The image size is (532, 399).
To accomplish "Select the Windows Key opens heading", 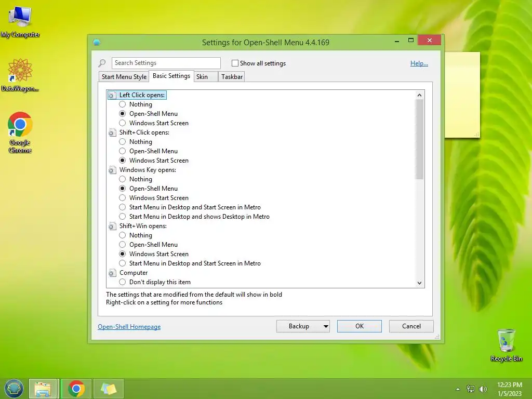I will click(x=148, y=170).
